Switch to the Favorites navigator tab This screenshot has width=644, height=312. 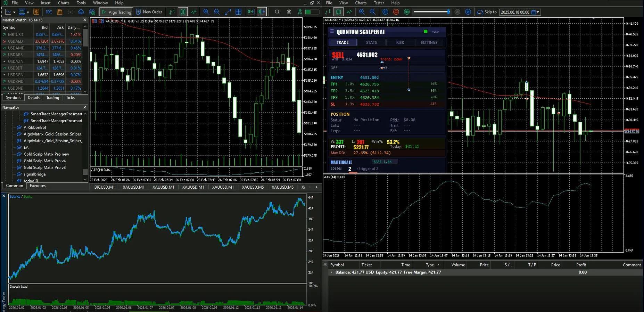point(38,186)
